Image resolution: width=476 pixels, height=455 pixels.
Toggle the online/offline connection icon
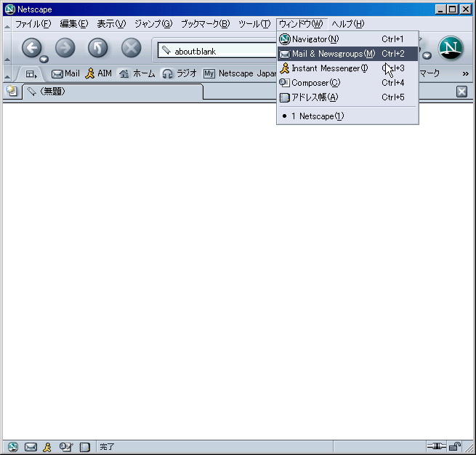click(x=436, y=447)
